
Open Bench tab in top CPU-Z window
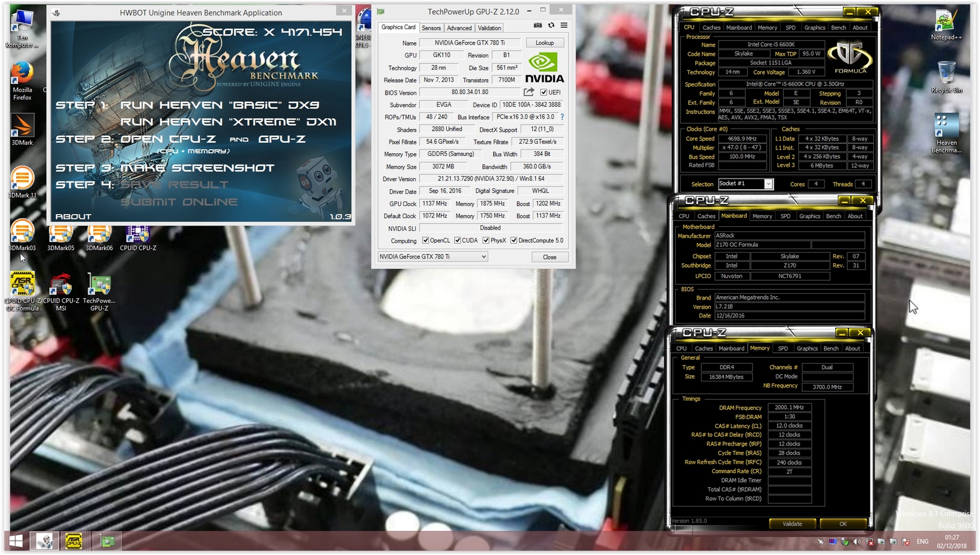[838, 28]
